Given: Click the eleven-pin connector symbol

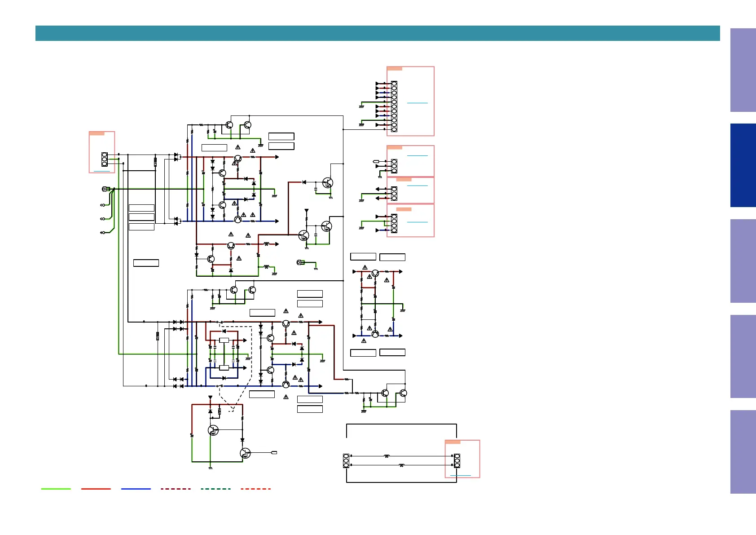Looking at the screenshot, I should 394,106.
